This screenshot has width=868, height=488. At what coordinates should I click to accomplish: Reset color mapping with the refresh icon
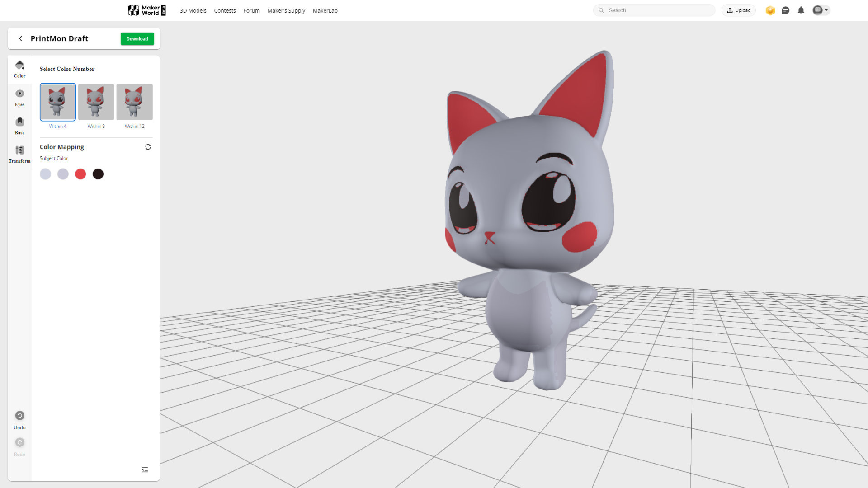pyautogui.click(x=148, y=147)
